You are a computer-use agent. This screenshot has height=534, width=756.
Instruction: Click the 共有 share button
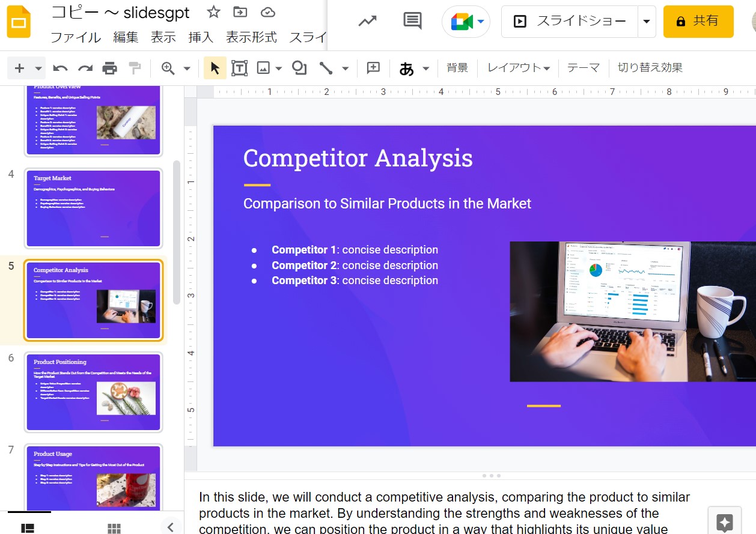(x=698, y=20)
